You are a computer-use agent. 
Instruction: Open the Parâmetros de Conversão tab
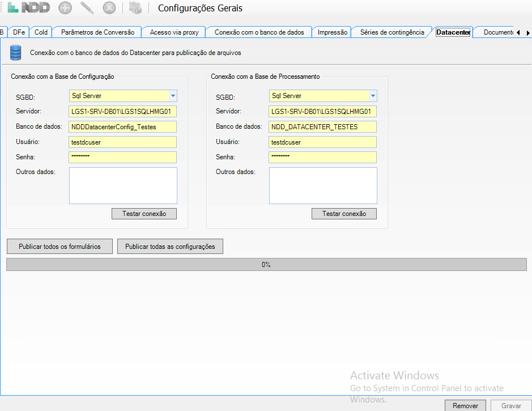pyautogui.click(x=97, y=32)
